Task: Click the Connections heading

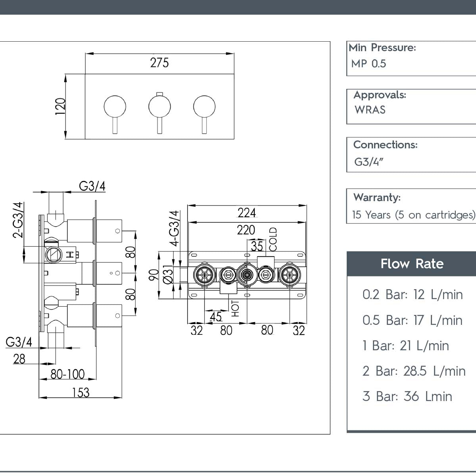Action: tap(385, 145)
